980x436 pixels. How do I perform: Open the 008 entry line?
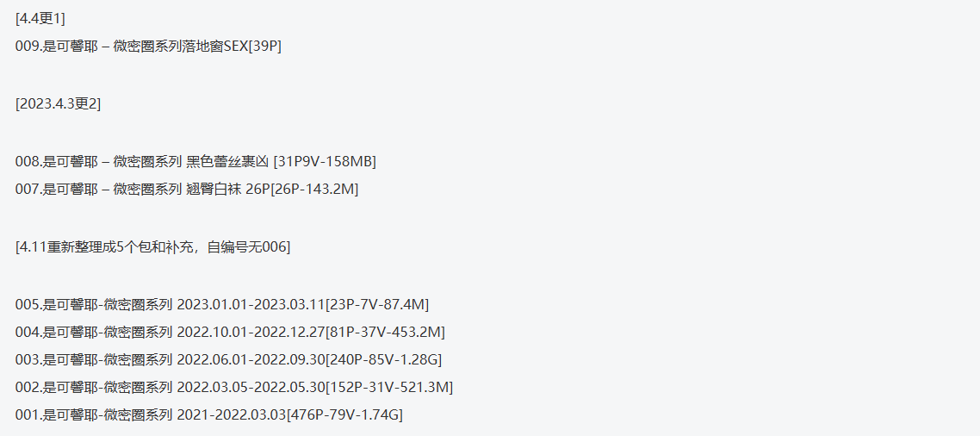point(195,161)
